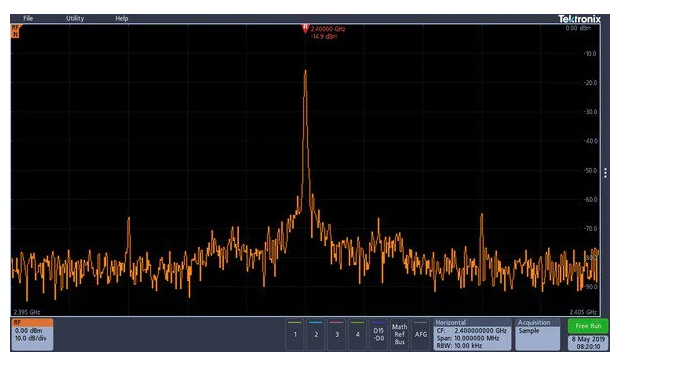Open the File menu
Viewport: 691px width, 365px height.
28,19
